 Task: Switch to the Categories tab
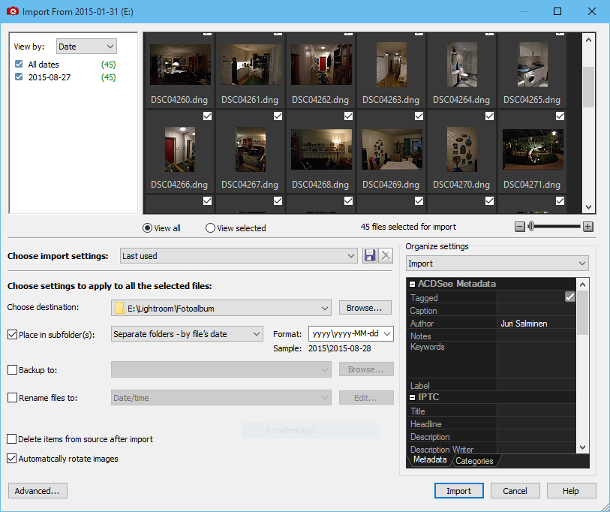click(x=474, y=461)
